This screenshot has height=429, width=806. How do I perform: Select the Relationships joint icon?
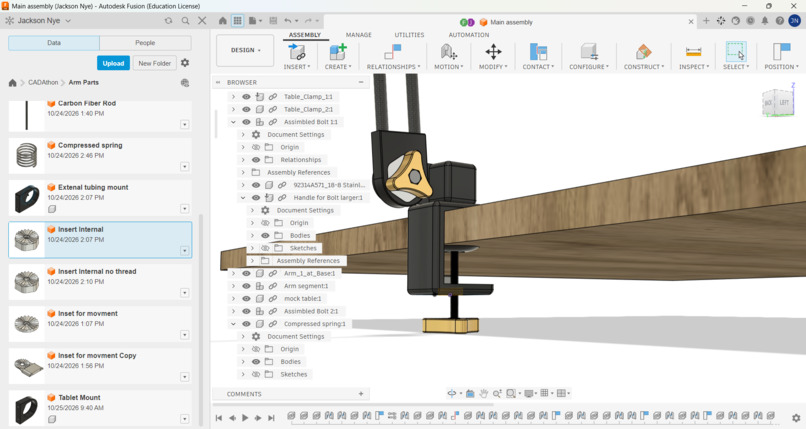pyautogui.click(x=393, y=52)
